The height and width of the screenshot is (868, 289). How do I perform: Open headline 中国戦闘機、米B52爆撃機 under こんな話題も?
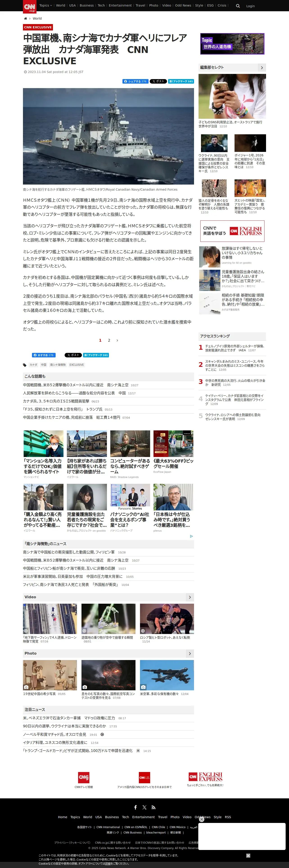[x=76, y=385]
